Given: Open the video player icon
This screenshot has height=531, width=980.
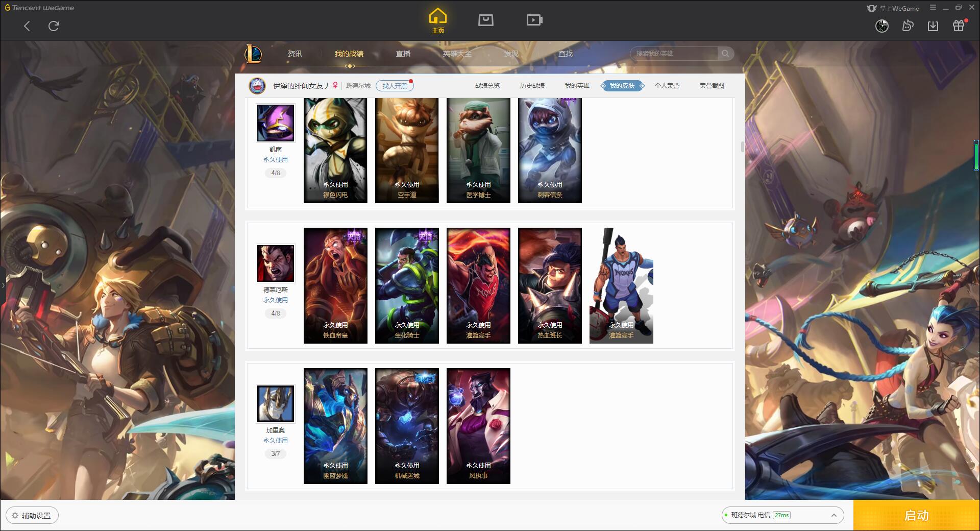Looking at the screenshot, I should [x=534, y=20].
